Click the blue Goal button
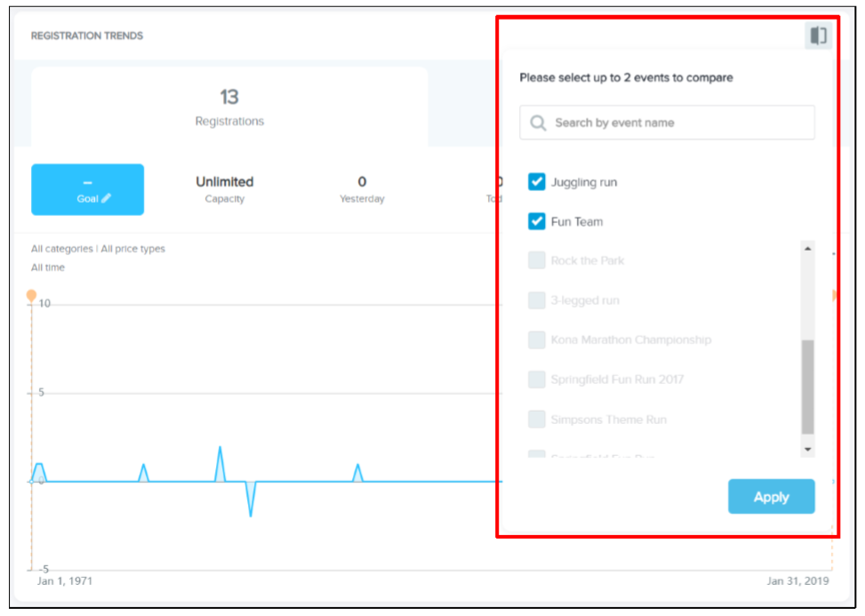Viewport: 865px width, 616px height. coord(87,189)
